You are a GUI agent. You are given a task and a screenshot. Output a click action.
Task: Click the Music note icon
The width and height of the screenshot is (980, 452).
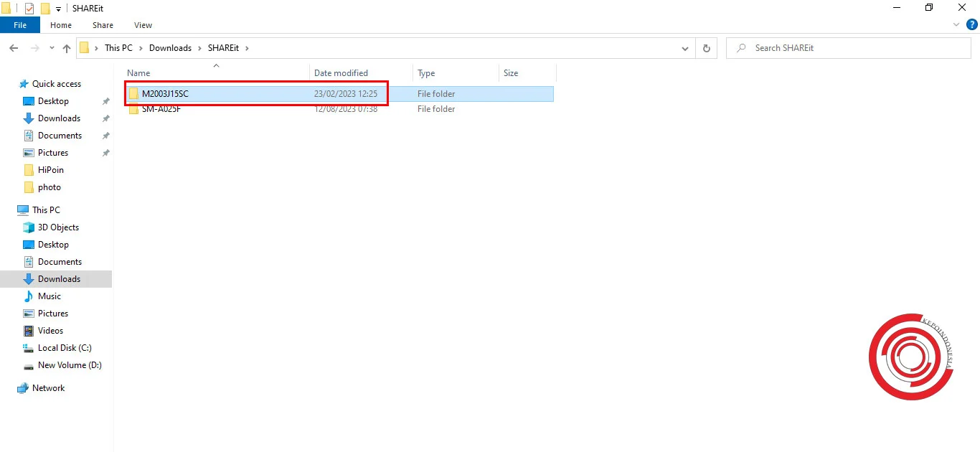click(29, 296)
